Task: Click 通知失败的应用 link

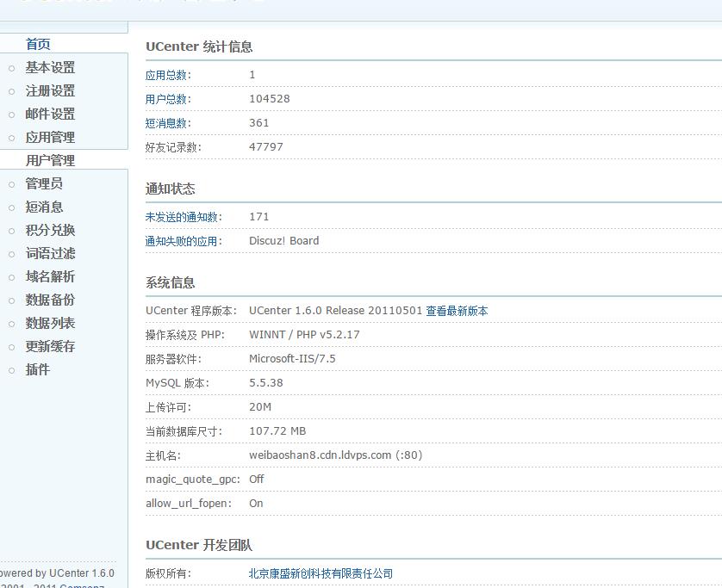Action: pyautogui.click(x=184, y=241)
